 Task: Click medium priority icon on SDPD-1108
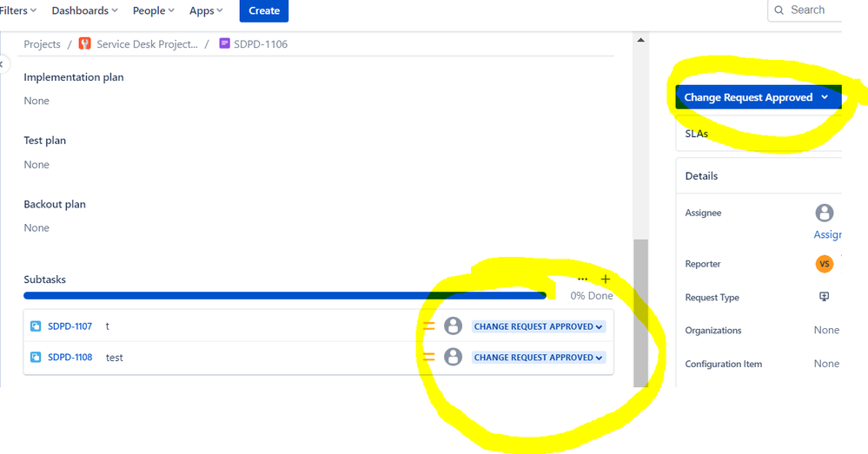tap(429, 358)
